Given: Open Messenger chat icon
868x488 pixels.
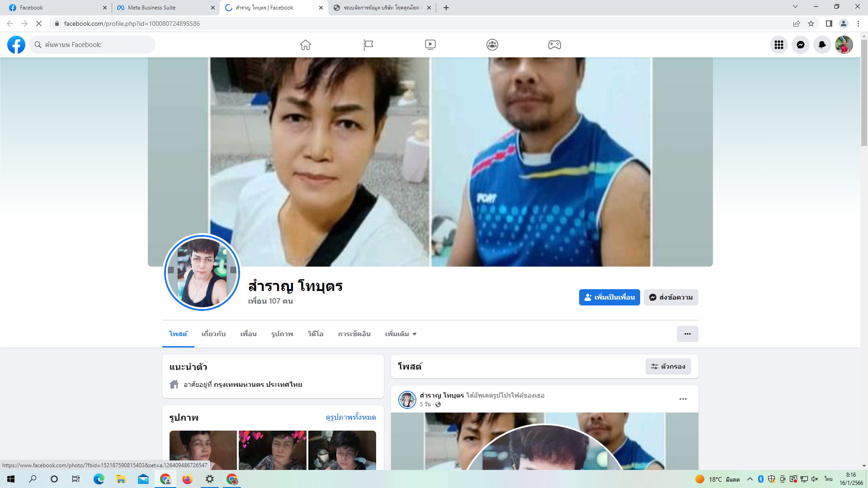Looking at the screenshot, I should [800, 45].
